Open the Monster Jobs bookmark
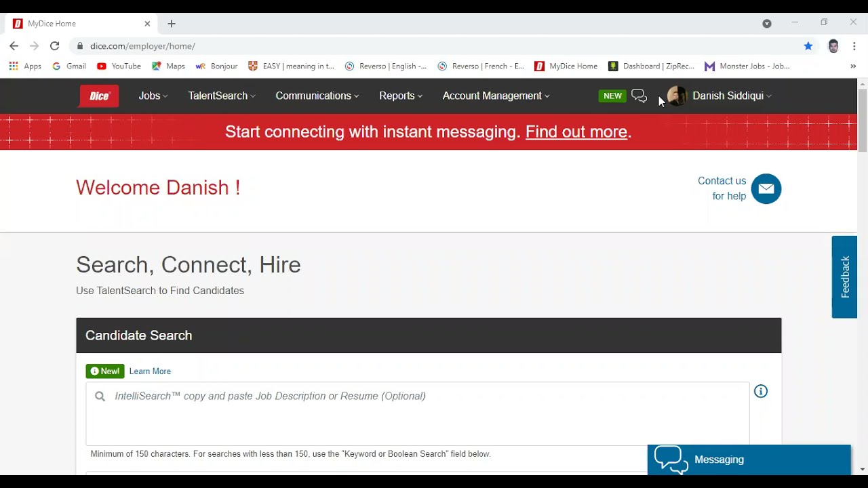Viewport: 868px width, 488px height. (x=747, y=66)
